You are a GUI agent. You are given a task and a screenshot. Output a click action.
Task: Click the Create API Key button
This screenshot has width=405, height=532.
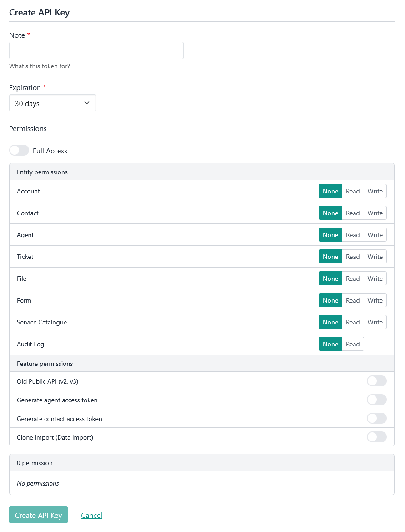click(38, 515)
